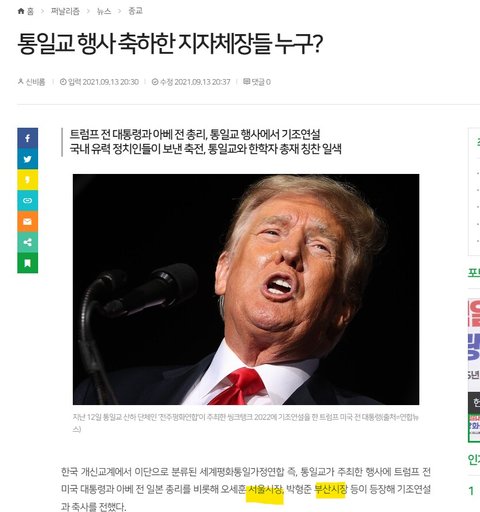
Task: Go to home via house icon
Action: point(26,11)
